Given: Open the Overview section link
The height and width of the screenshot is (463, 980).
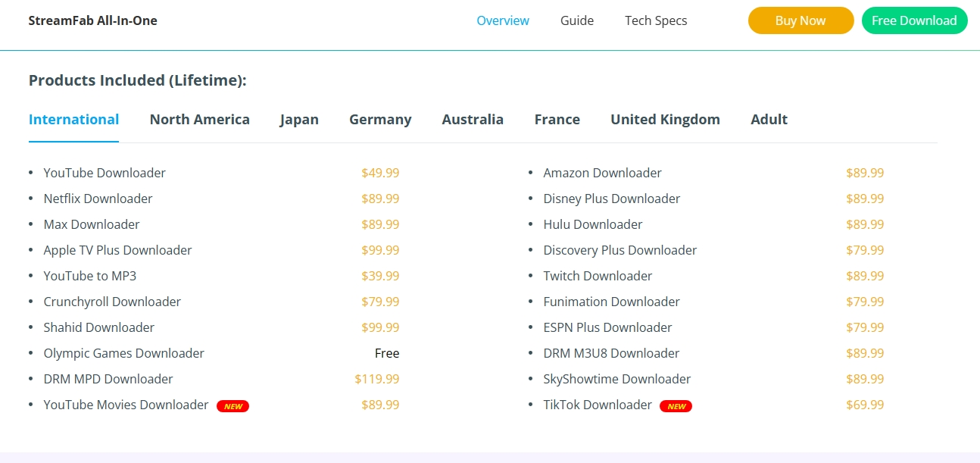Looking at the screenshot, I should click(x=503, y=20).
